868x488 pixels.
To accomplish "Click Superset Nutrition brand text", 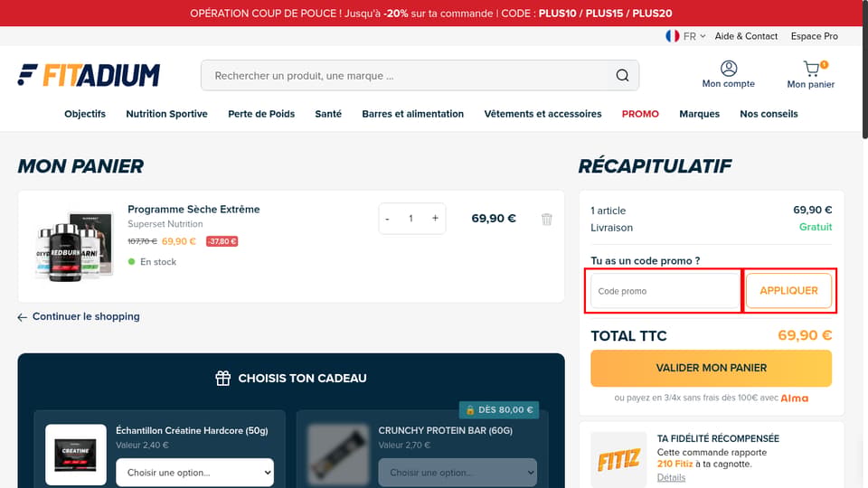I will click(165, 224).
